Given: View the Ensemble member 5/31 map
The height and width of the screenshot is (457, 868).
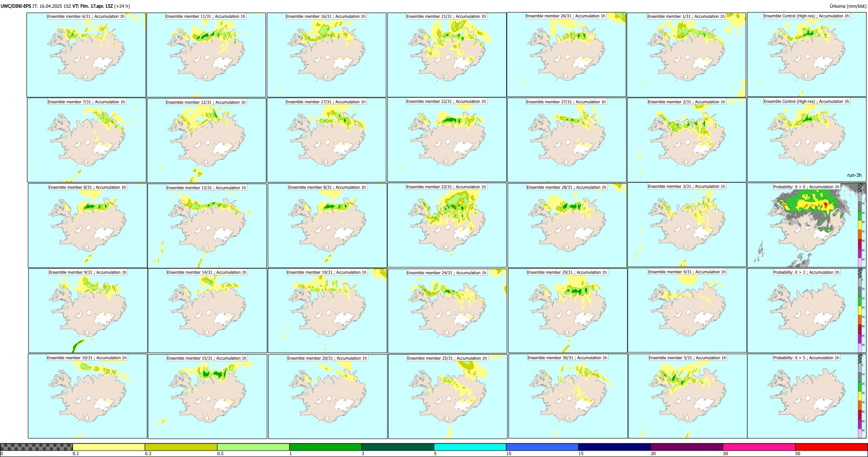Looking at the screenshot, I should click(x=688, y=396).
